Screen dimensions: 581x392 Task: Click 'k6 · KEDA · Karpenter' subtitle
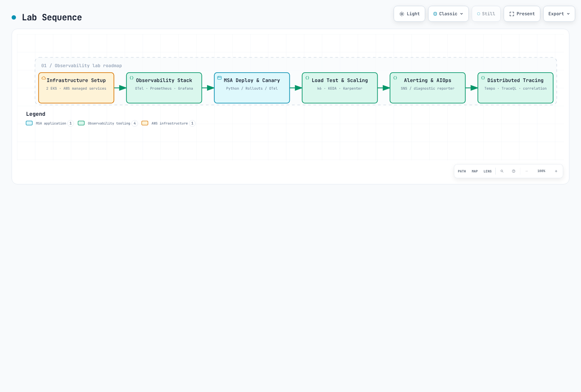pos(340,89)
